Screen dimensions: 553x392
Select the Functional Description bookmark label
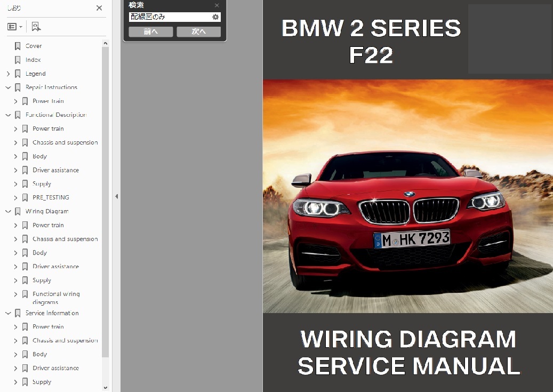tap(56, 115)
